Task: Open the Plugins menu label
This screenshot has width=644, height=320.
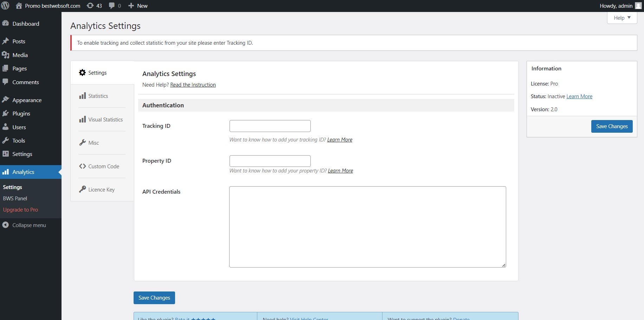Action: tap(21, 113)
